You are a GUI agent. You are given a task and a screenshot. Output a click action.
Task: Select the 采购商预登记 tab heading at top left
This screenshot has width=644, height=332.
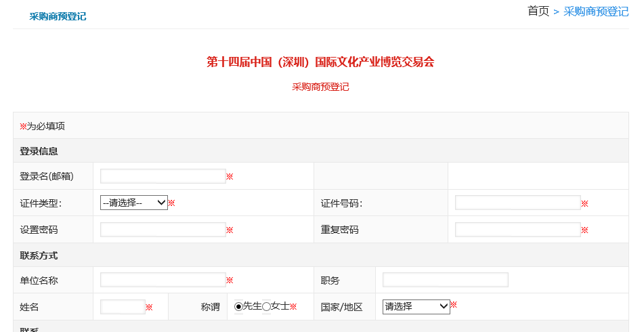58,16
